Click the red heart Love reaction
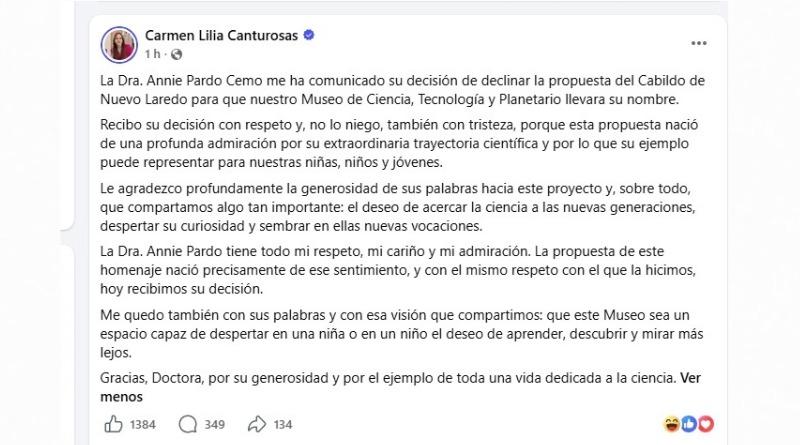Image resolution: width=800 pixels, height=445 pixels. tap(706, 424)
